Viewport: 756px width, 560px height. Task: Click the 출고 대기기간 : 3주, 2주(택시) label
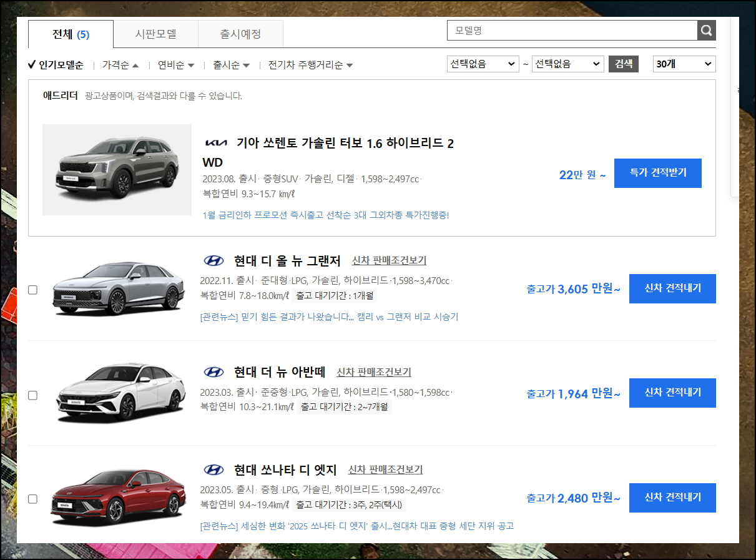(350, 504)
